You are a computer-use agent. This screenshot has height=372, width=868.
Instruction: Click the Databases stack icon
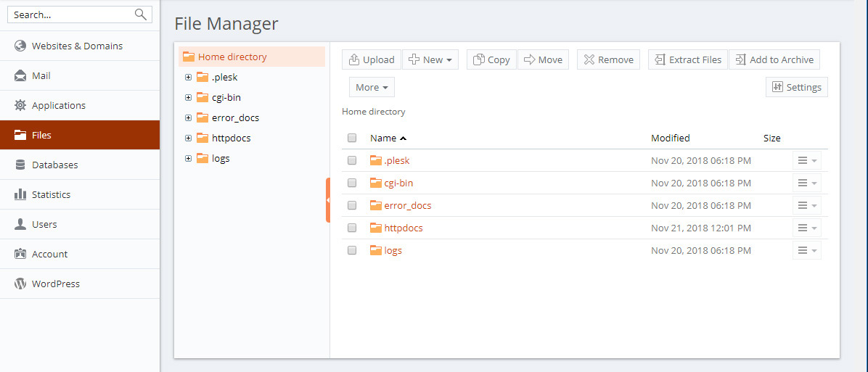tap(20, 165)
